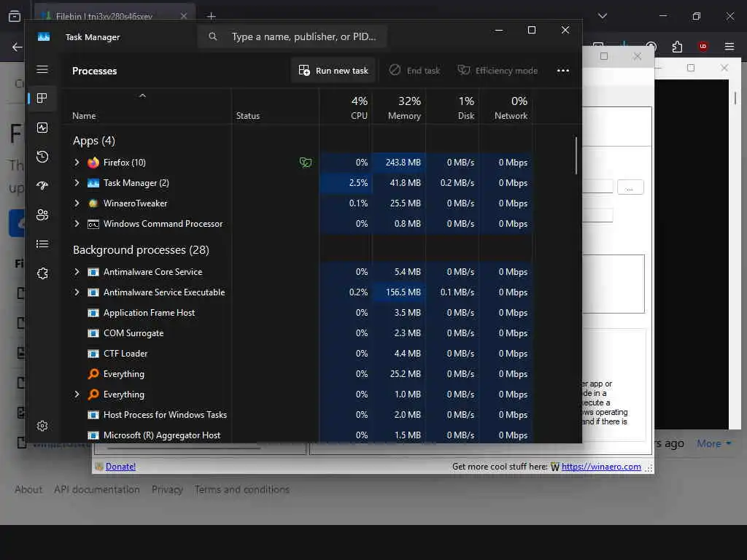Open the Terms and conditions footer link
The height and width of the screenshot is (560, 747).
(x=242, y=489)
